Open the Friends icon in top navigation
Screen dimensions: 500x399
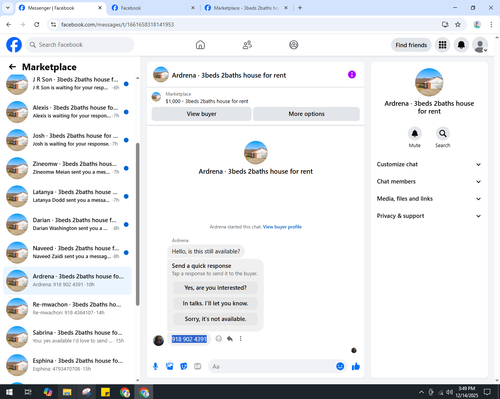(x=247, y=45)
